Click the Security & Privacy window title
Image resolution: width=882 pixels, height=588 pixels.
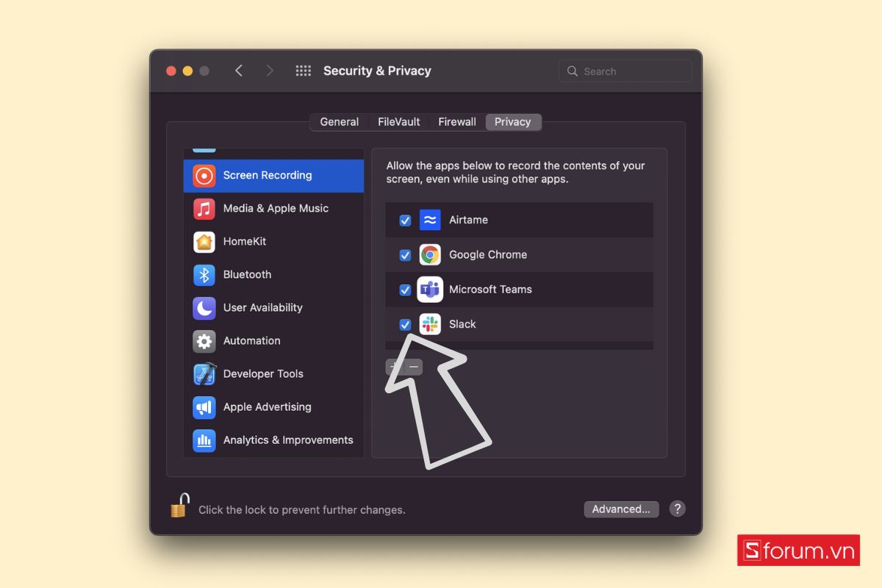(377, 71)
